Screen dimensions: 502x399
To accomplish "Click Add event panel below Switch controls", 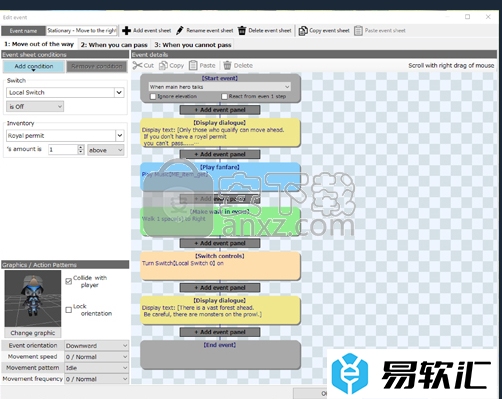I will (x=220, y=288).
